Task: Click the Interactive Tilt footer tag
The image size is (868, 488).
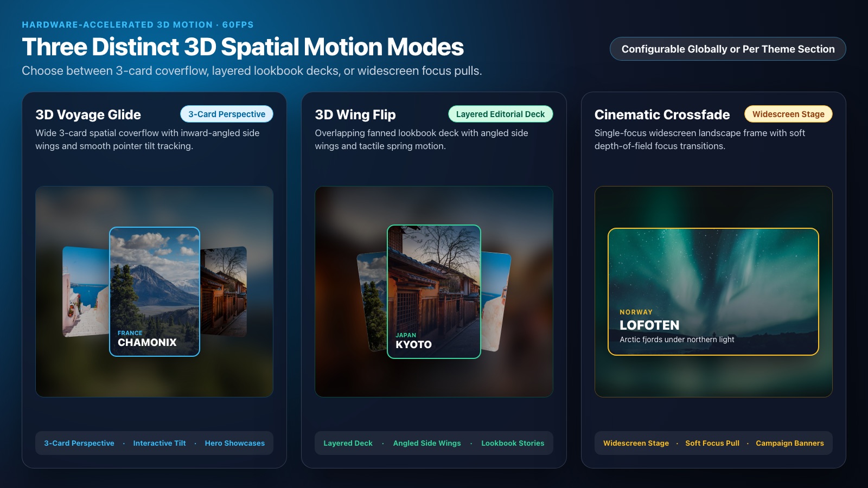Action: click(x=159, y=443)
